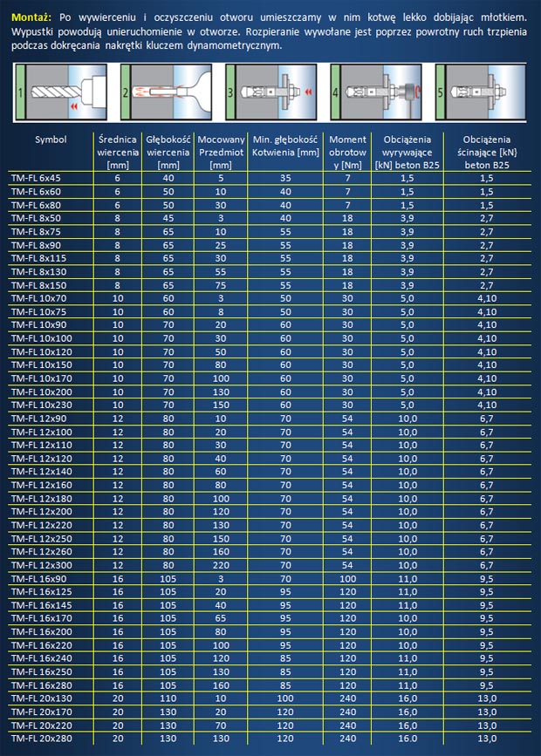Screen dimensions: 541x756
Task: Click the green number 5 step label
Action: tap(440, 92)
